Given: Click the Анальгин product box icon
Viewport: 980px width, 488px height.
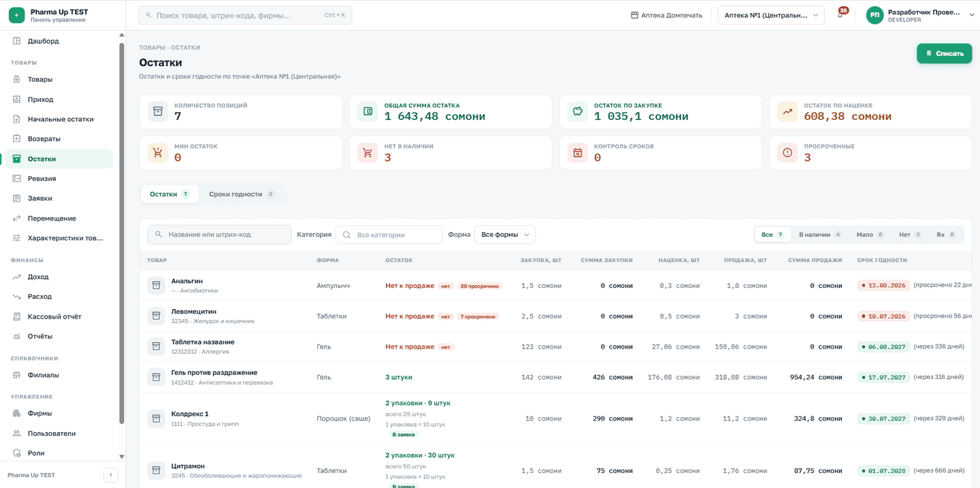Looking at the screenshot, I should pyautogui.click(x=157, y=285).
